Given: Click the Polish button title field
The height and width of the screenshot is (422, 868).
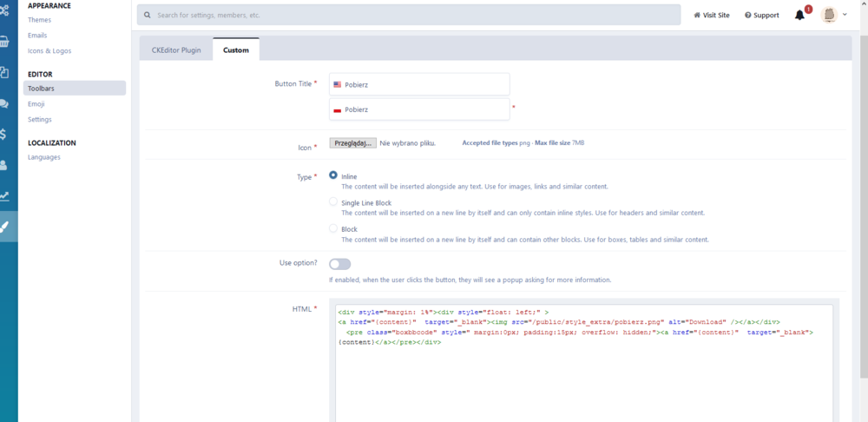Looking at the screenshot, I should [x=419, y=109].
